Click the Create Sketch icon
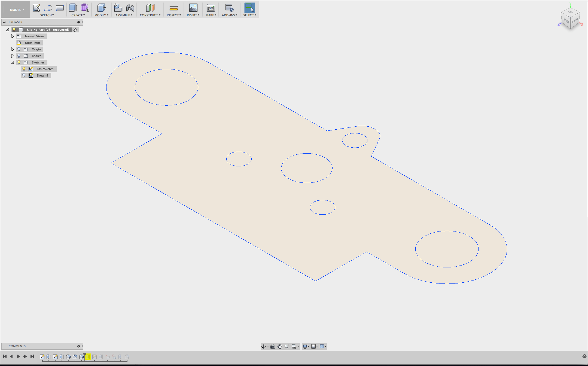 point(36,8)
